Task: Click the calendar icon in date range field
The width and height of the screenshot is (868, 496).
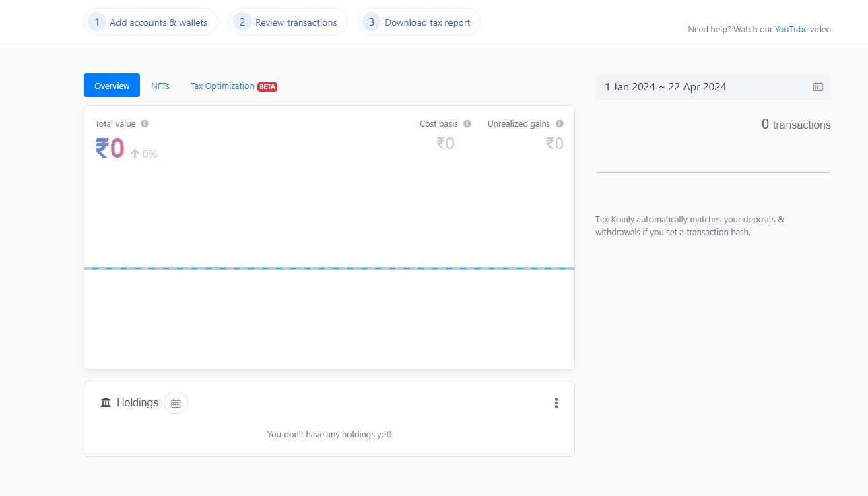Action: click(x=818, y=86)
